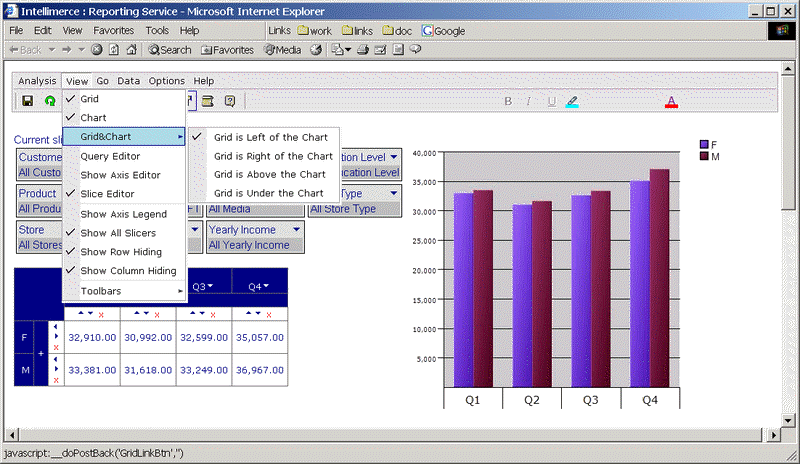Toggle Show Row Hiding option
800x464 pixels.
(x=124, y=252)
